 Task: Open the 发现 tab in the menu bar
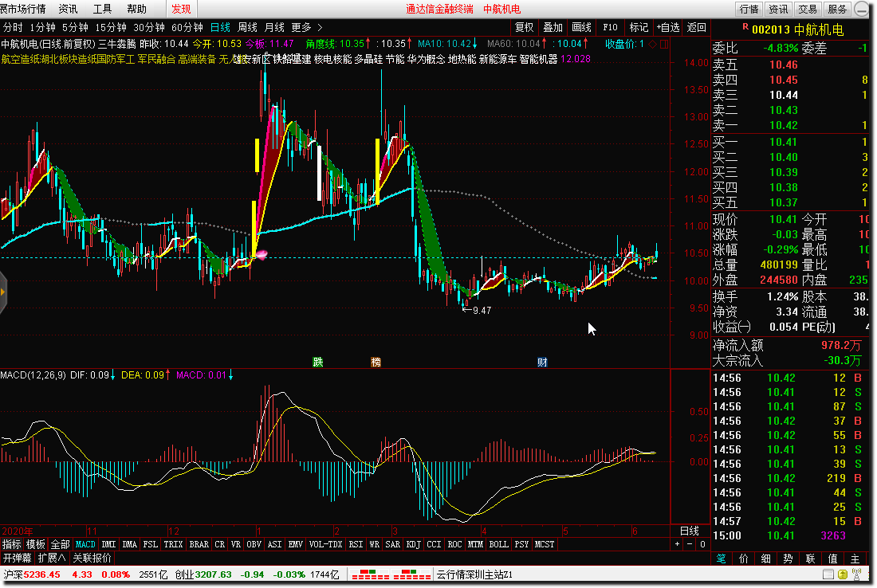181,9
